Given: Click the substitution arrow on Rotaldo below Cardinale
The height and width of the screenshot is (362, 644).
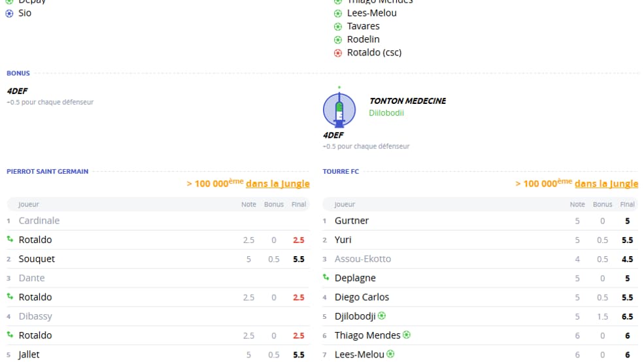Looking at the screenshot, I should (x=10, y=240).
